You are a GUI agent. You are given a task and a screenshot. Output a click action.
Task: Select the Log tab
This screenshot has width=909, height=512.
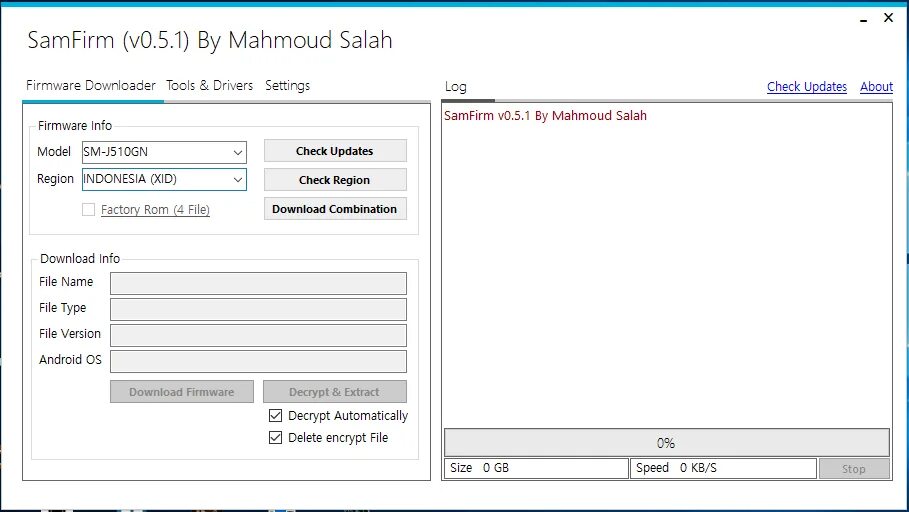tap(456, 87)
